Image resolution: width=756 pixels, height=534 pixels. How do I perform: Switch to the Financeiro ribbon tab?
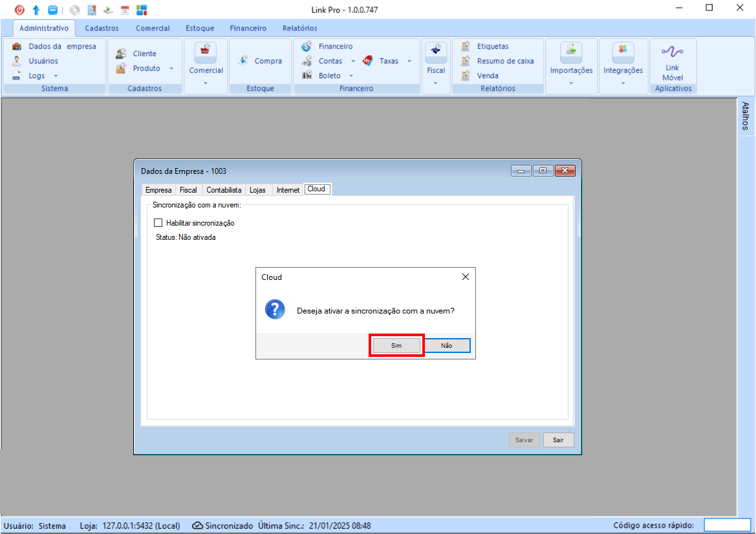point(248,28)
